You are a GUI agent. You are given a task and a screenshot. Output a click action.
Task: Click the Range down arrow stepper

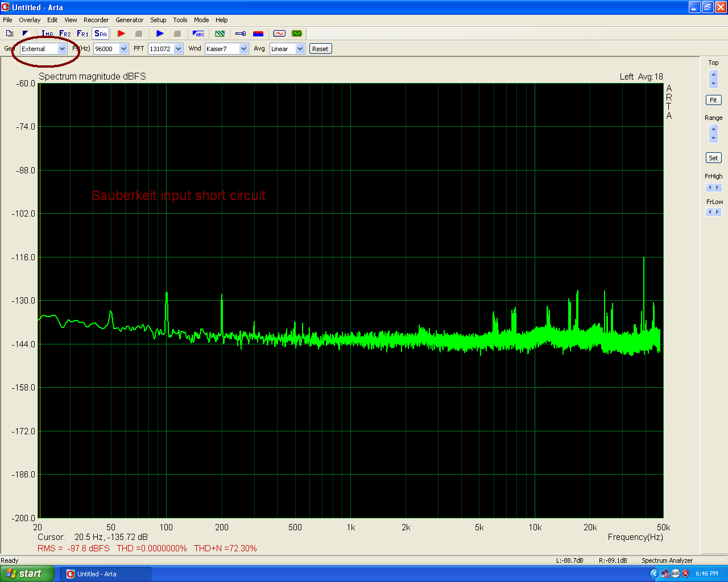713,138
